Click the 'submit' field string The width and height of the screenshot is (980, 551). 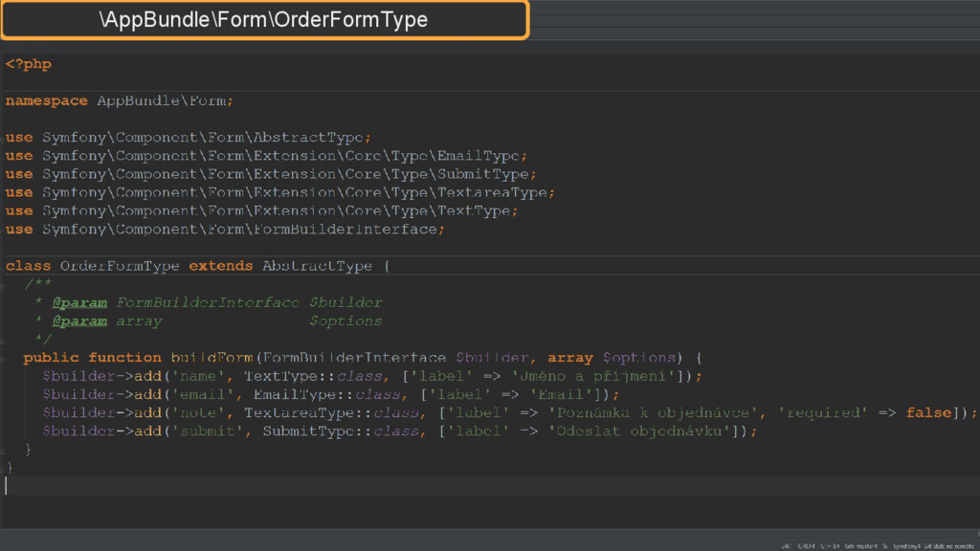point(207,431)
